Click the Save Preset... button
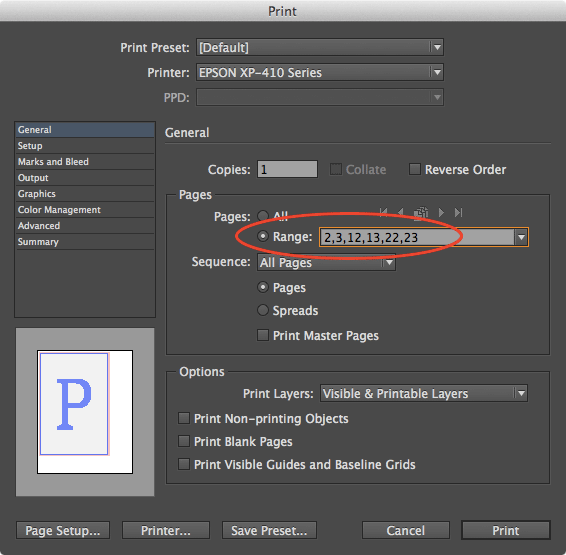 (x=269, y=530)
